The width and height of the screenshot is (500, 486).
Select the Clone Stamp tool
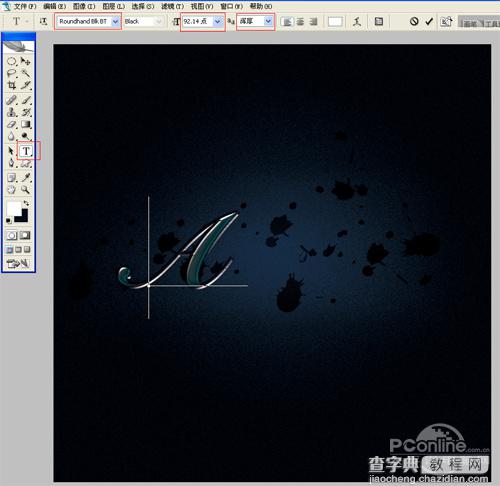click(12, 112)
